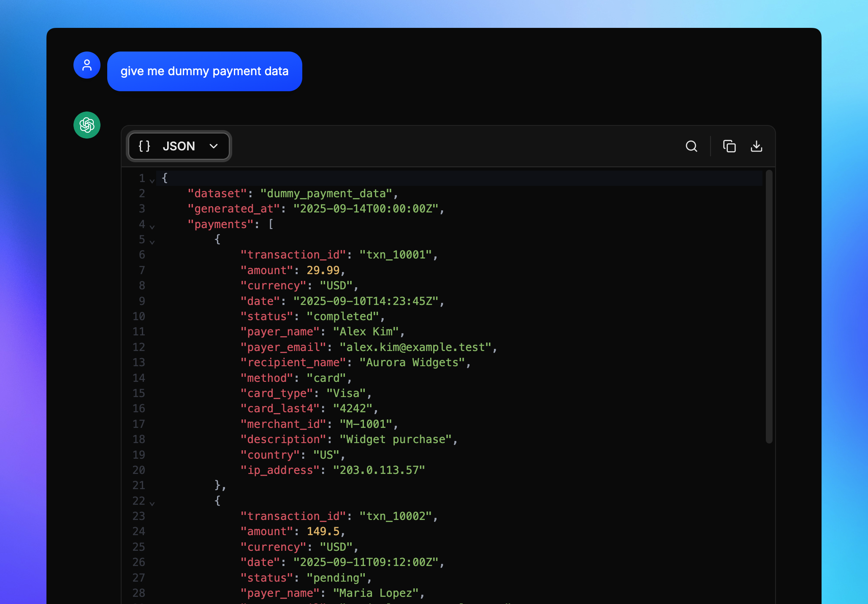Click the ChatGPT assistant logo icon
This screenshot has width=868, height=604.
(x=87, y=125)
